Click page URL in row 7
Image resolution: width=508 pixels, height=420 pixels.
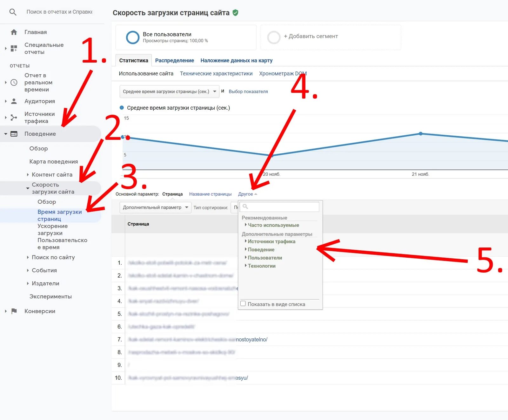197,340
